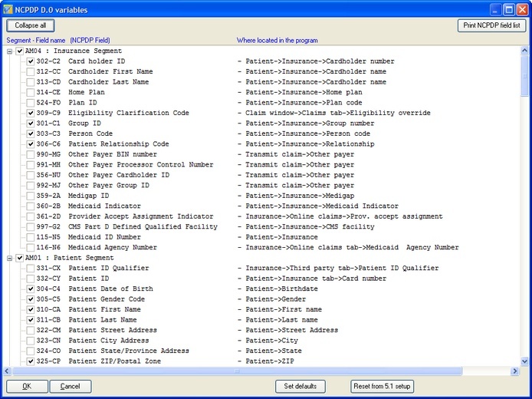Disable 311-CB Patient Last Name

31,320
